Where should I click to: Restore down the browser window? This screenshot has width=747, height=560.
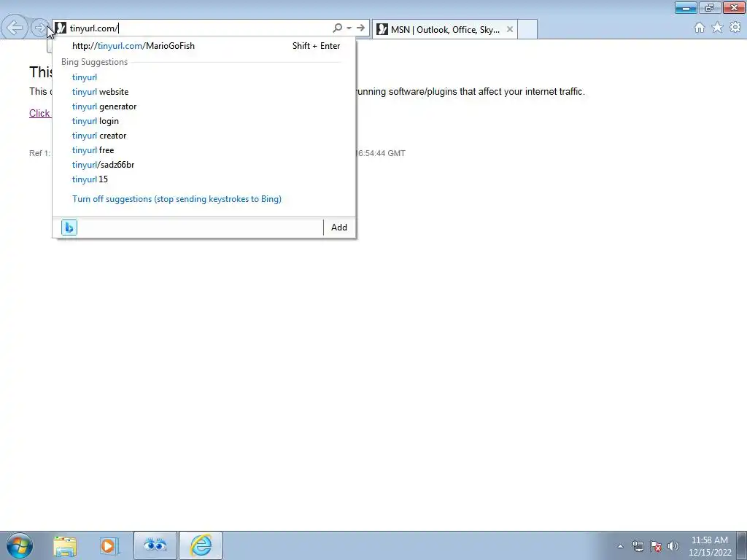(x=710, y=7)
